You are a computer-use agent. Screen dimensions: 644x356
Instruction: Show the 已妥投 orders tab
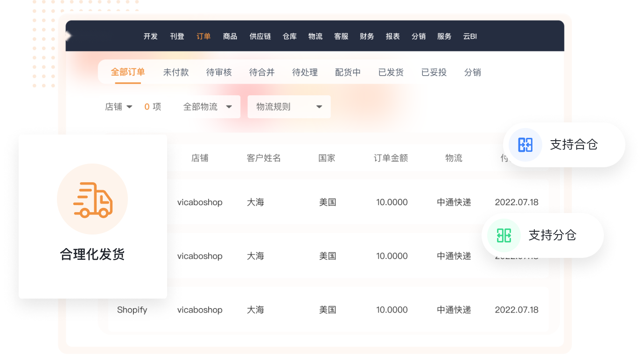pos(434,72)
